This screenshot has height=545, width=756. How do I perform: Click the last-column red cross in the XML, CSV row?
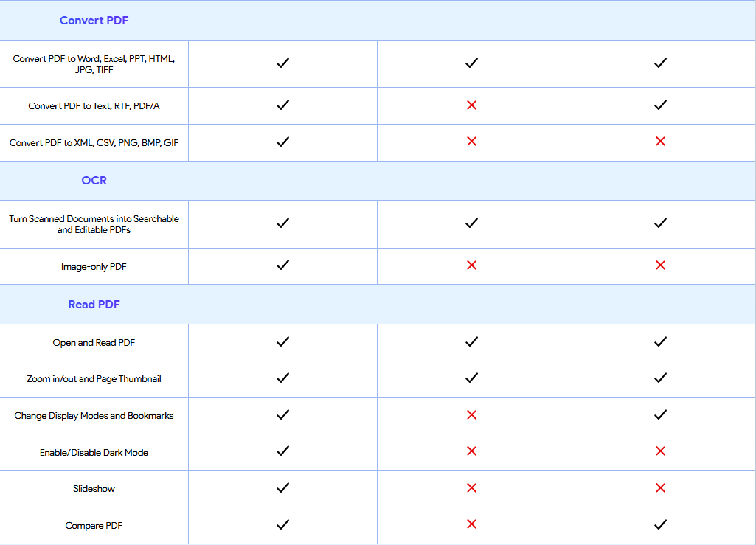(661, 142)
